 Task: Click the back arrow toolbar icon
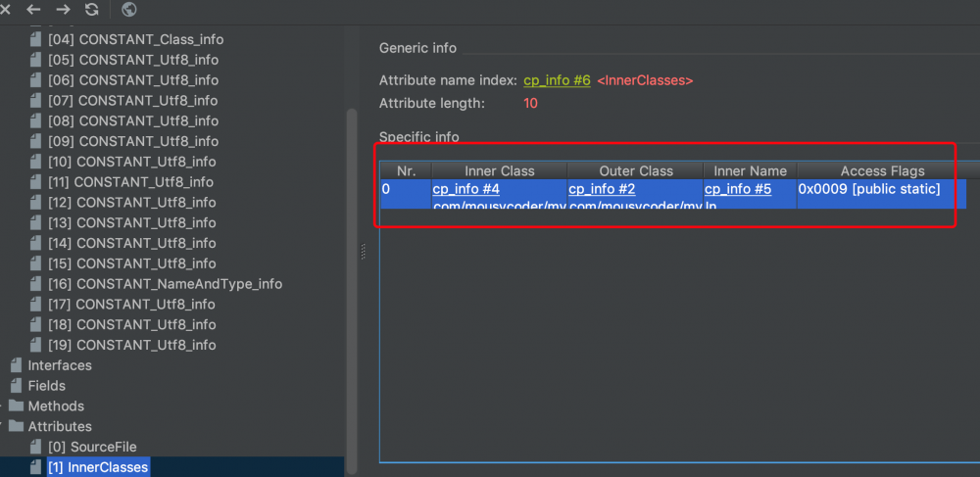[x=33, y=10]
